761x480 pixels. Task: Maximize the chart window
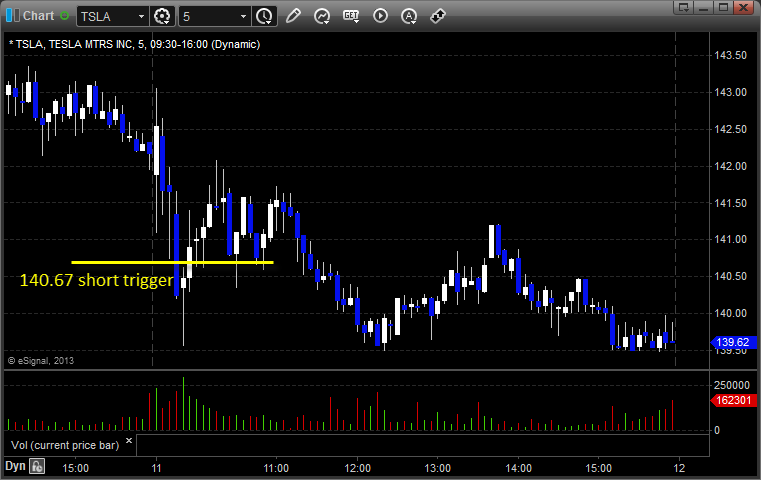(x=723, y=7)
